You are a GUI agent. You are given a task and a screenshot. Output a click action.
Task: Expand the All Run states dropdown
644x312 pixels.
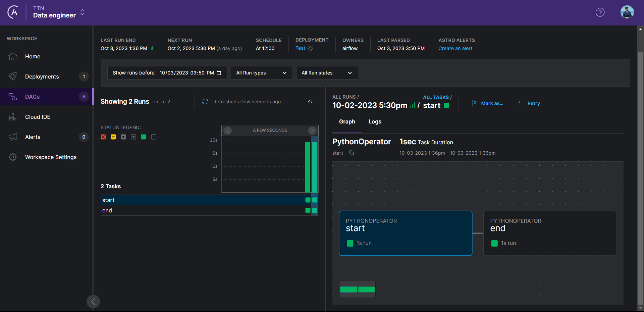click(x=327, y=73)
